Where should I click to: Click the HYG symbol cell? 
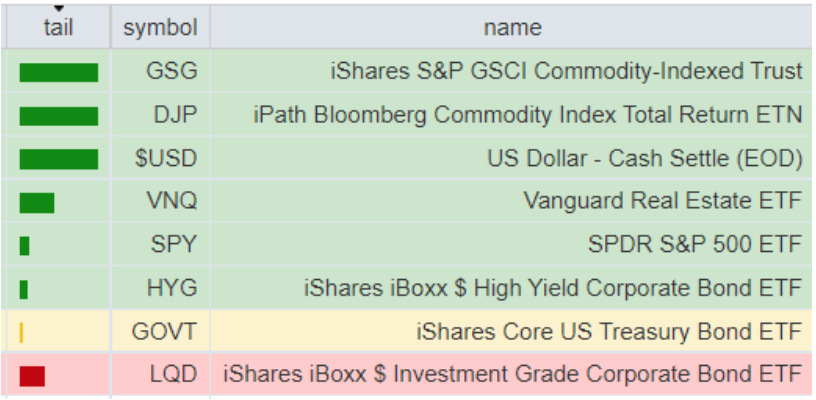click(x=172, y=288)
